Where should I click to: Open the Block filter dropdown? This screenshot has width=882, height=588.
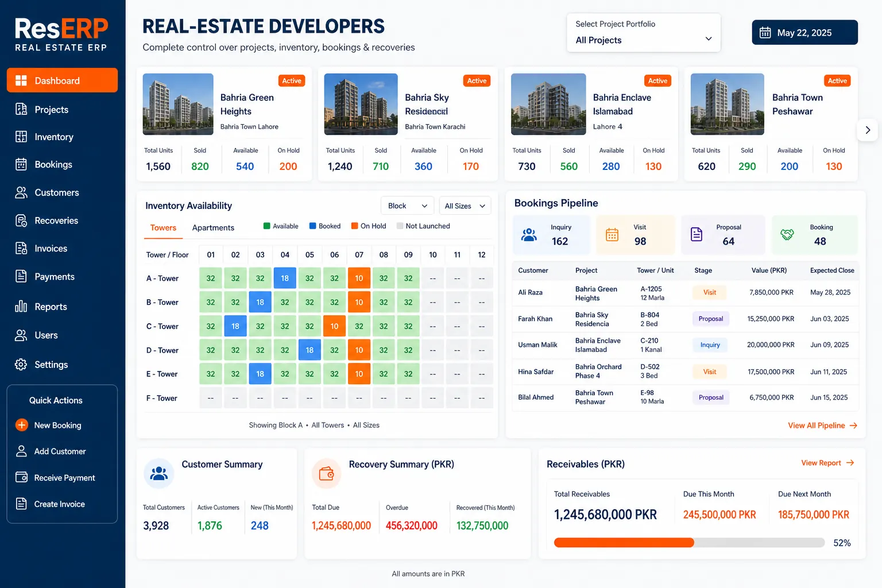(408, 206)
